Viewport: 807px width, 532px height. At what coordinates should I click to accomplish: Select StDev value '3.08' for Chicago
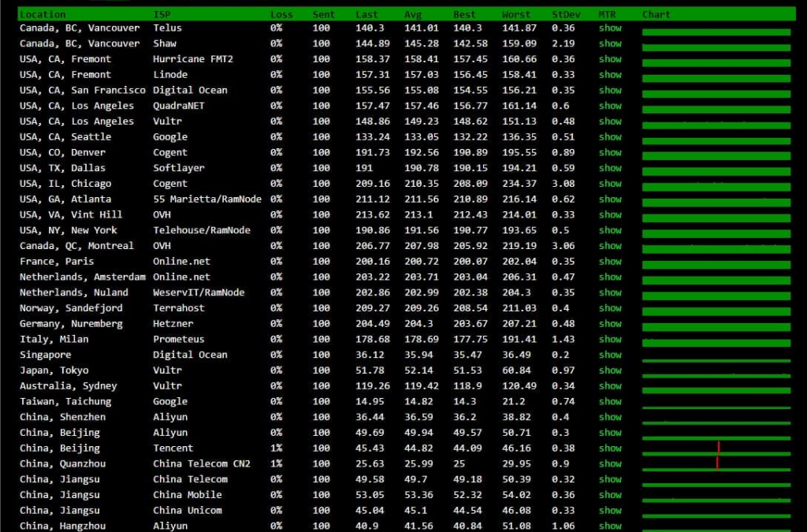pos(563,184)
